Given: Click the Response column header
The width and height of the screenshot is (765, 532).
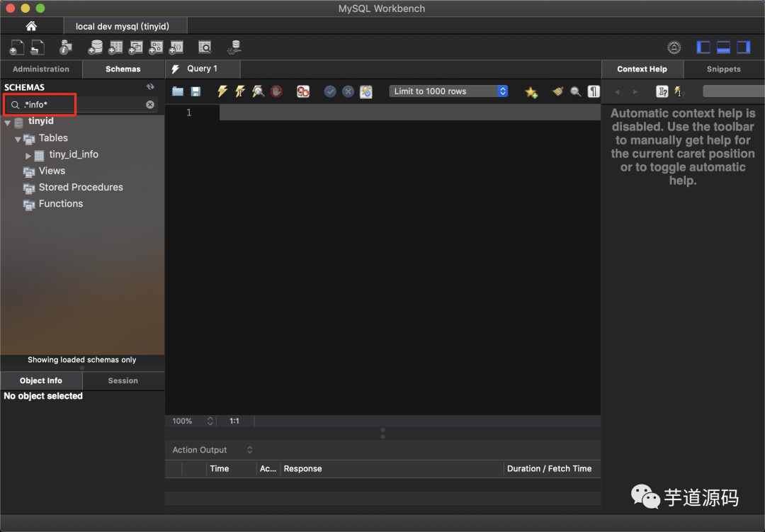Looking at the screenshot, I should point(392,468).
